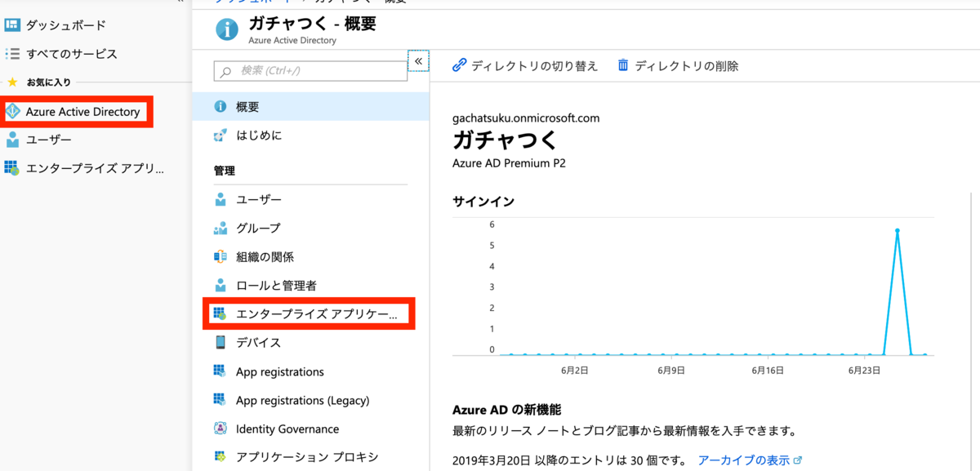The image size is (980, 471).
Task: Click the magnifier icon in search box
Action: click(x=226, y=71)
